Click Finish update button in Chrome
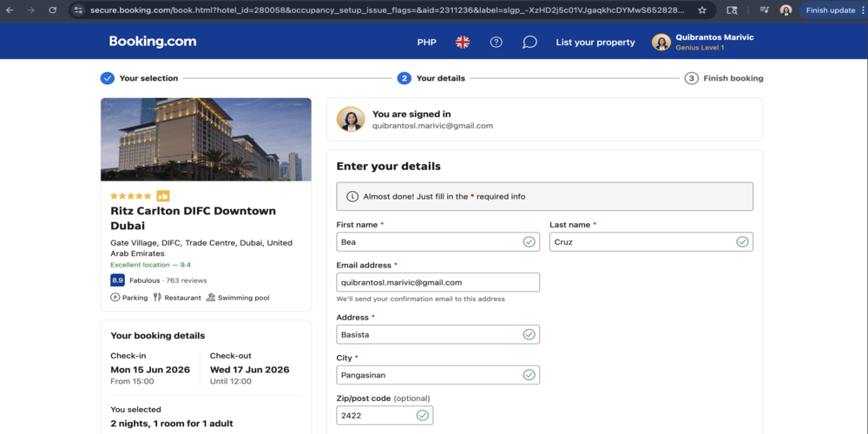Image resolution: width=868 pixels, height=434 pixels. [x=832, y=10]
